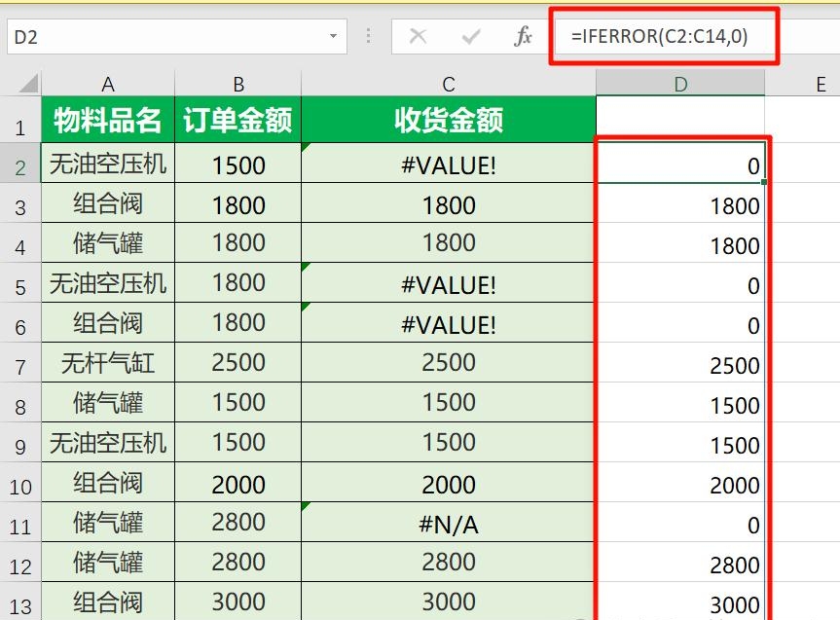Screen dimensions: 840x620
Task: Click the formula bar with IFERROR formula
Action: [696, 36]
